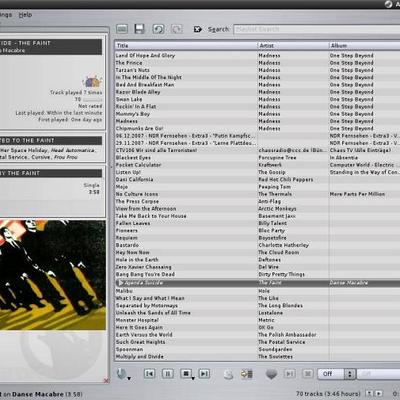
Task: Click the burn disc icon
Action: click(x=228, y=374)
